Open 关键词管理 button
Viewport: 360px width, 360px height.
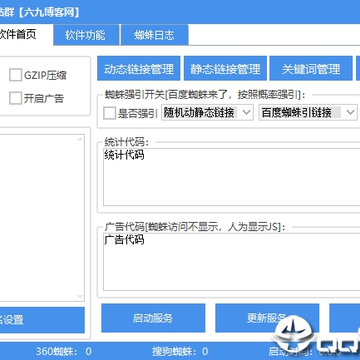(x=311, y=68)
